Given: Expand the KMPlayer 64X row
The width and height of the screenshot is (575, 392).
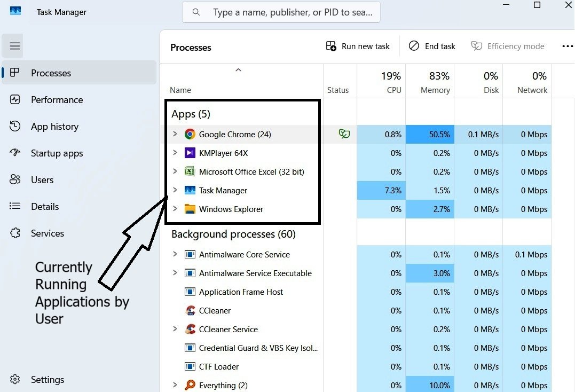Looking at the screenshot, I should point(175,153).
